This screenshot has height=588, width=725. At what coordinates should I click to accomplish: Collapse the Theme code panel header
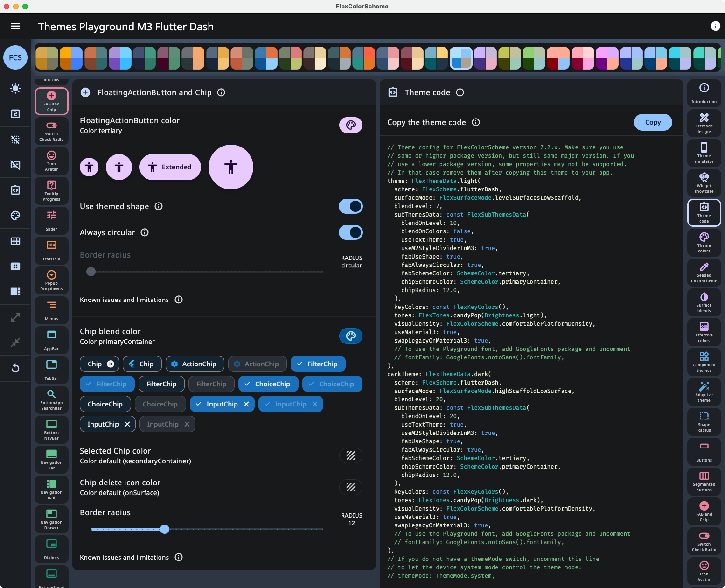pos(531,92)
